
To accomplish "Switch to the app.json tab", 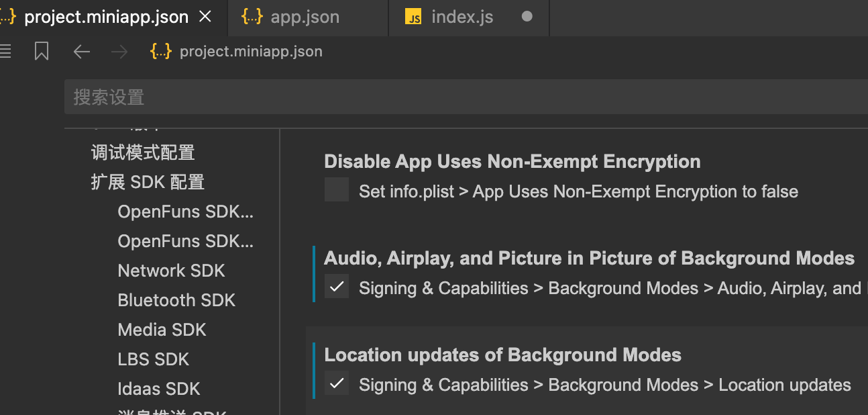I will (305, 17).
